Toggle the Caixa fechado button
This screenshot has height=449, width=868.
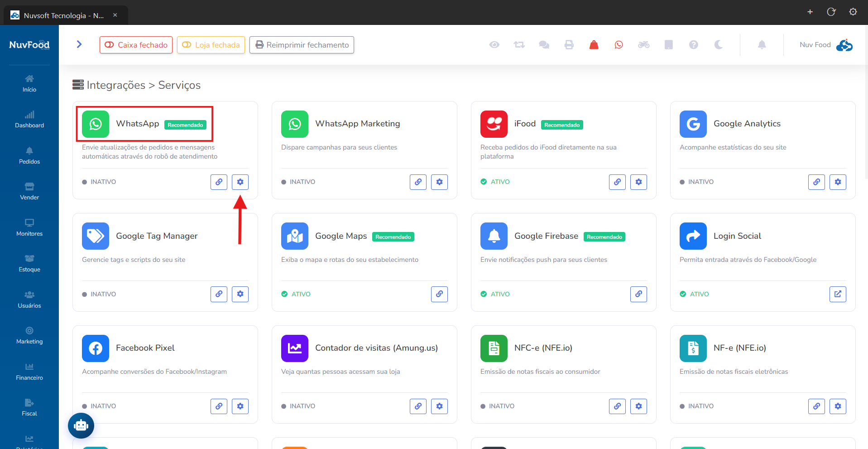pos(136,45)
